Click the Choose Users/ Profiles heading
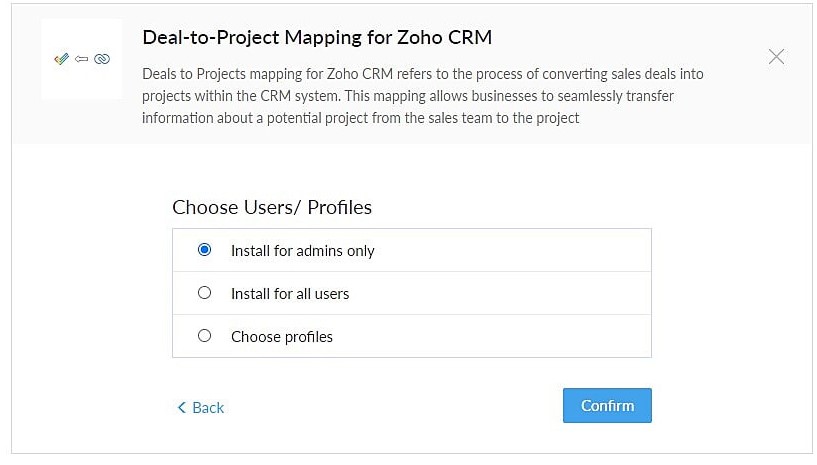This screenshot has height=465, width=817. 272,207
